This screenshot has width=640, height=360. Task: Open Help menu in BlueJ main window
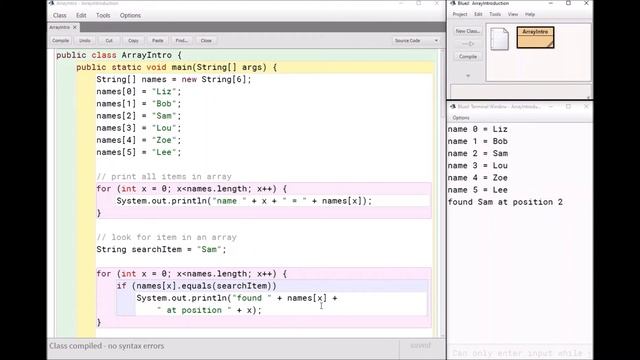[530, 14]
